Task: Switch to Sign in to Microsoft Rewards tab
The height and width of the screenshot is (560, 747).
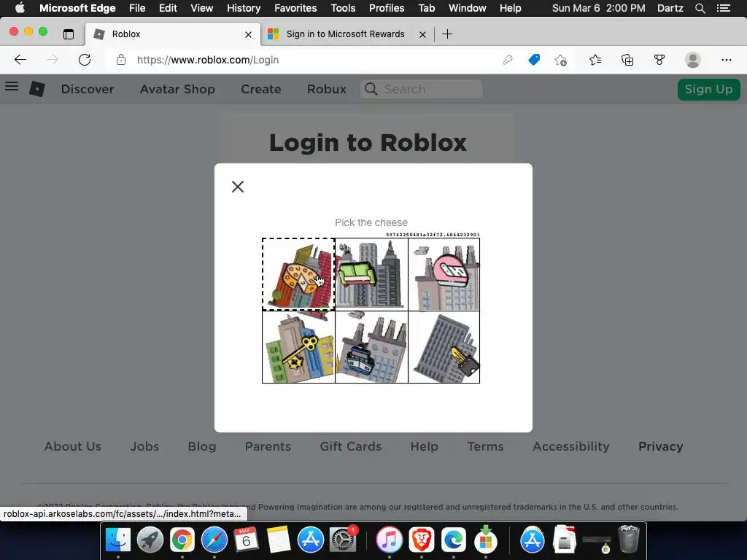Action: pos(345,34)
